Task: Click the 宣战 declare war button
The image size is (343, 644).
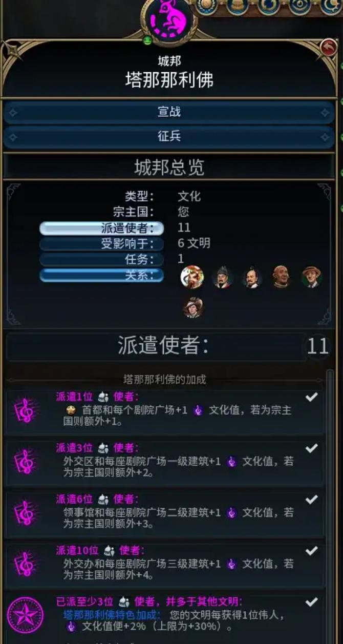Action: (x=169, y=112)
